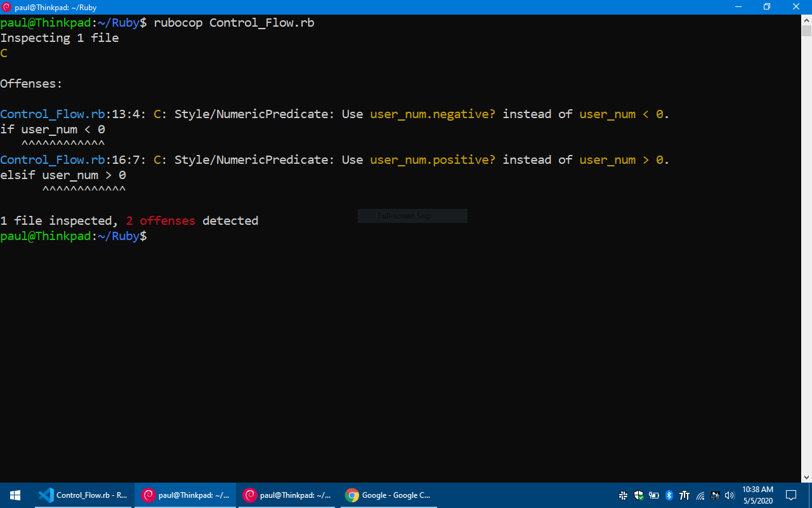Viewport: 812px width, 508px height.
Task: Open Windows Security shield tray icon
Action: pyautogui.click(x=639, y=495)
